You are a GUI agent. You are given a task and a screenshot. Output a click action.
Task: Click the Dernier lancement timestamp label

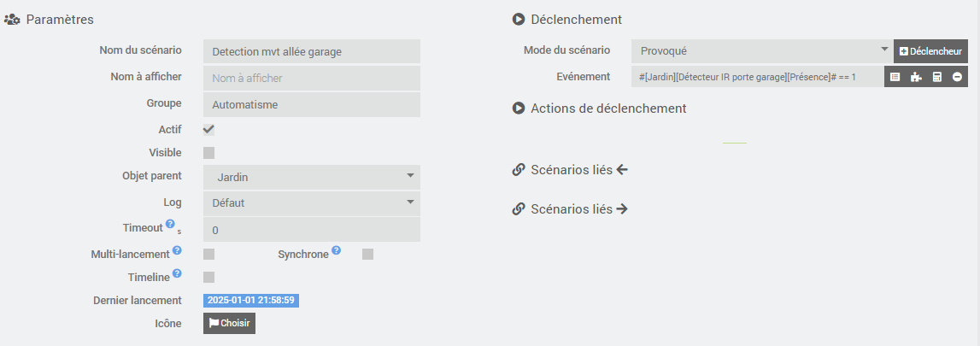251,301
